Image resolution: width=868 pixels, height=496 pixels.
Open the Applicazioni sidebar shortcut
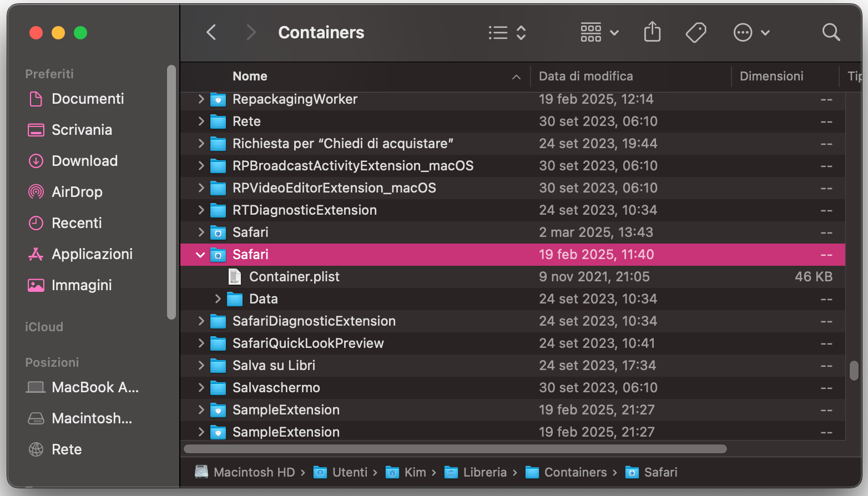coord(93,254)
